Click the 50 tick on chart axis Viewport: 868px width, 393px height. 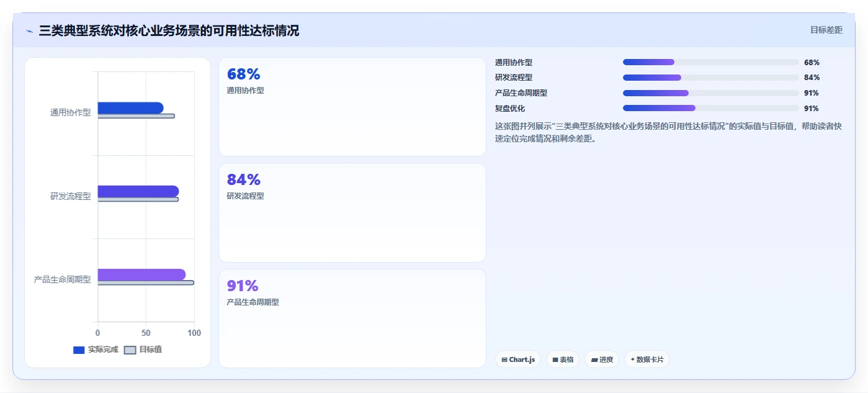(146, 333)
